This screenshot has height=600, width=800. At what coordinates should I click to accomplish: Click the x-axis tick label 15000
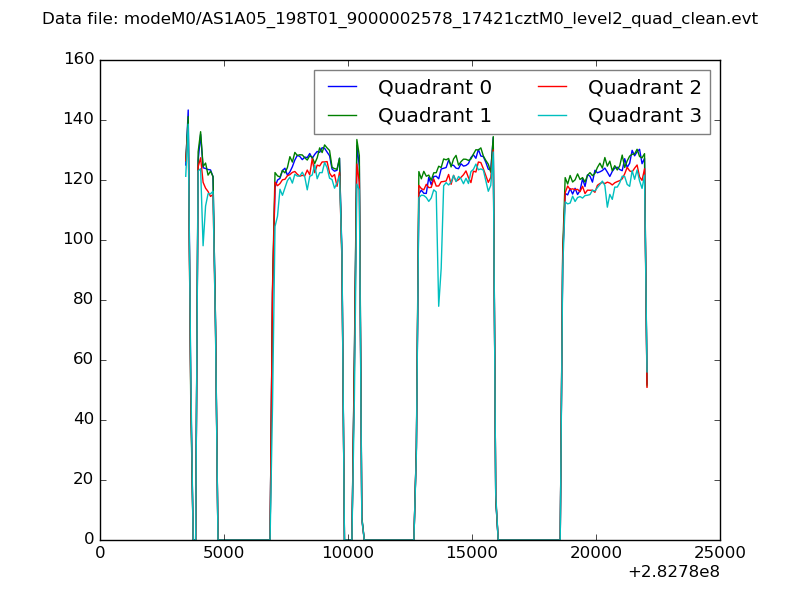(472, 552)
